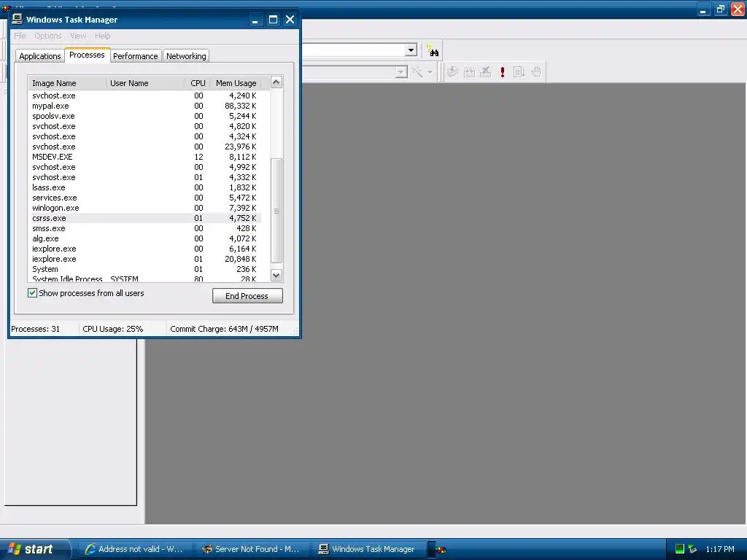
Task: Switch to 'Server Not Found' taskbar window
Action: [x=251, y=549]
